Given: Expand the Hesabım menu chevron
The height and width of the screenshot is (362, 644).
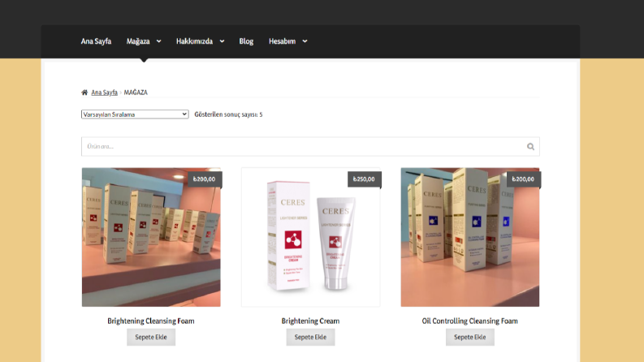Looking at the screenshot, I should 305,41.
